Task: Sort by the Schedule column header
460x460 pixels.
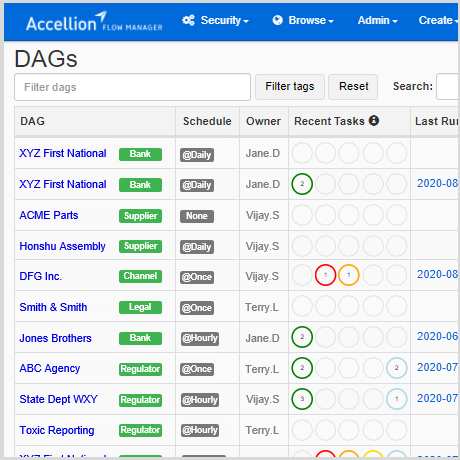Action: (x=207, y=121)
